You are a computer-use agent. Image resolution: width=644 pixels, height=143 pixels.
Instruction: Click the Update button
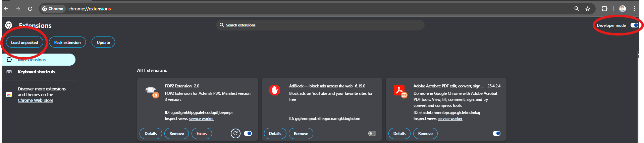[x=103, y=42]
